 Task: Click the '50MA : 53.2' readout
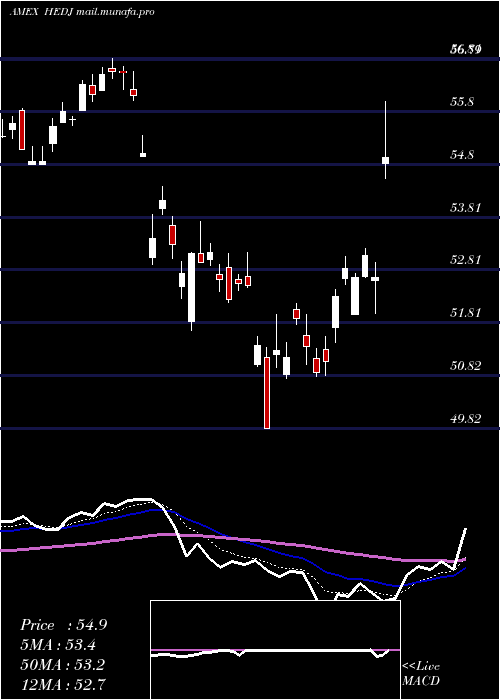[63, 664]
